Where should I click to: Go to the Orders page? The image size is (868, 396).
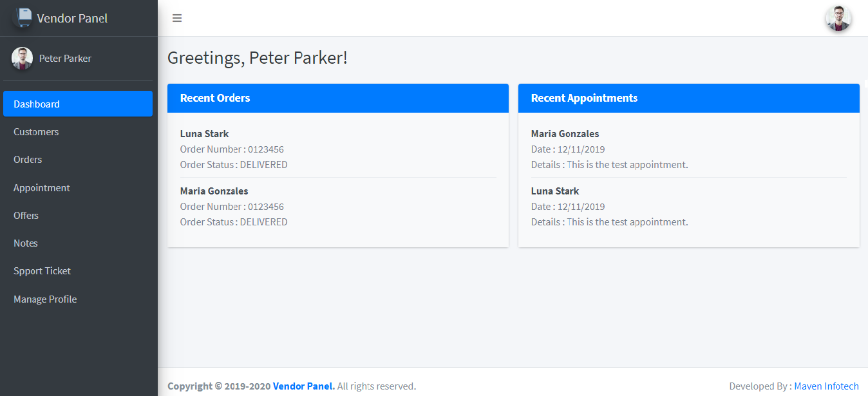coord(78,159)
